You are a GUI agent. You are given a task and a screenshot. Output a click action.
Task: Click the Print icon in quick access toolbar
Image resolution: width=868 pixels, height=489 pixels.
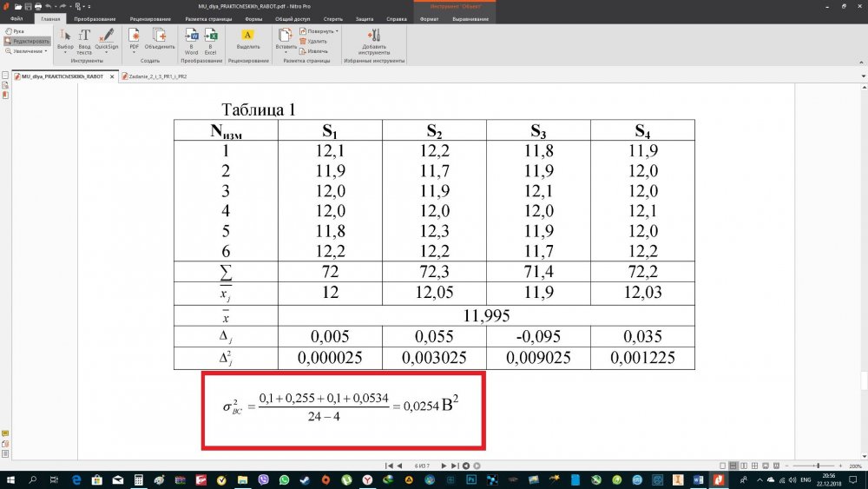click(x=38, y=7)
